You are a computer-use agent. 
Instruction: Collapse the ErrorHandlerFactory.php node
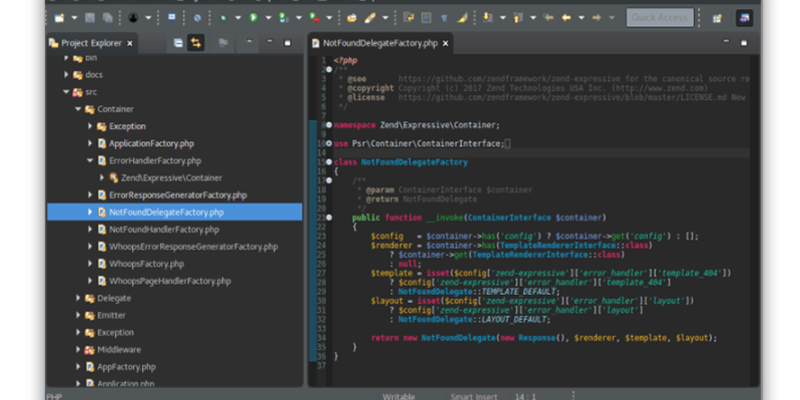[x=89, y=160]
